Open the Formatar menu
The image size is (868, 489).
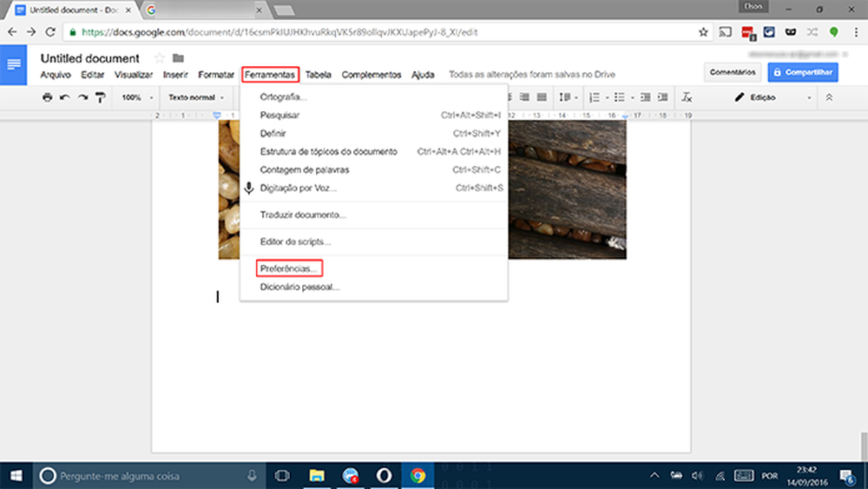216,75
